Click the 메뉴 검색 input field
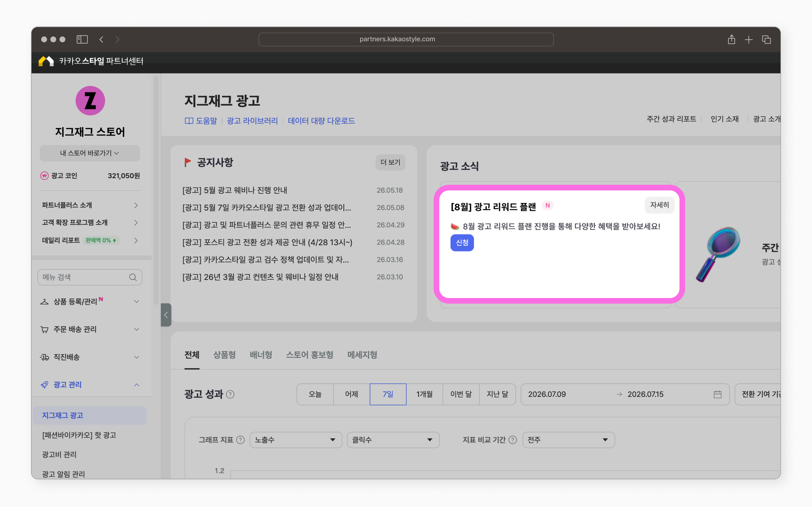 [90, 277]
